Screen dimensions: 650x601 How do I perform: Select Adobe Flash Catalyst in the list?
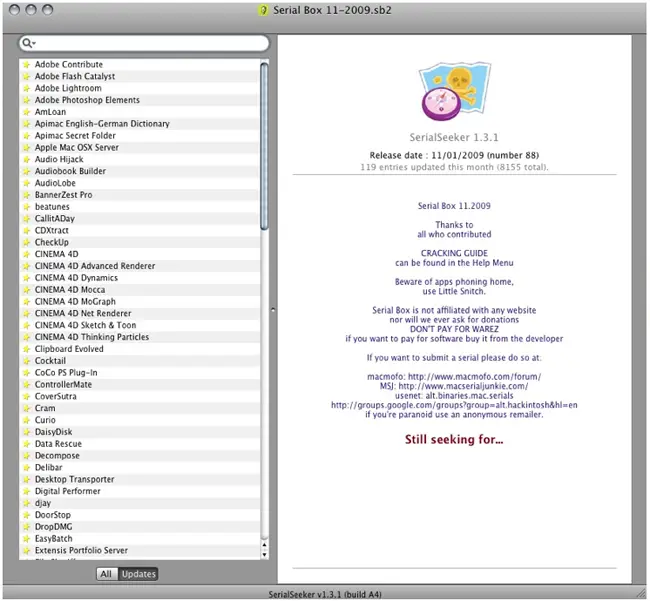(140, 76)
